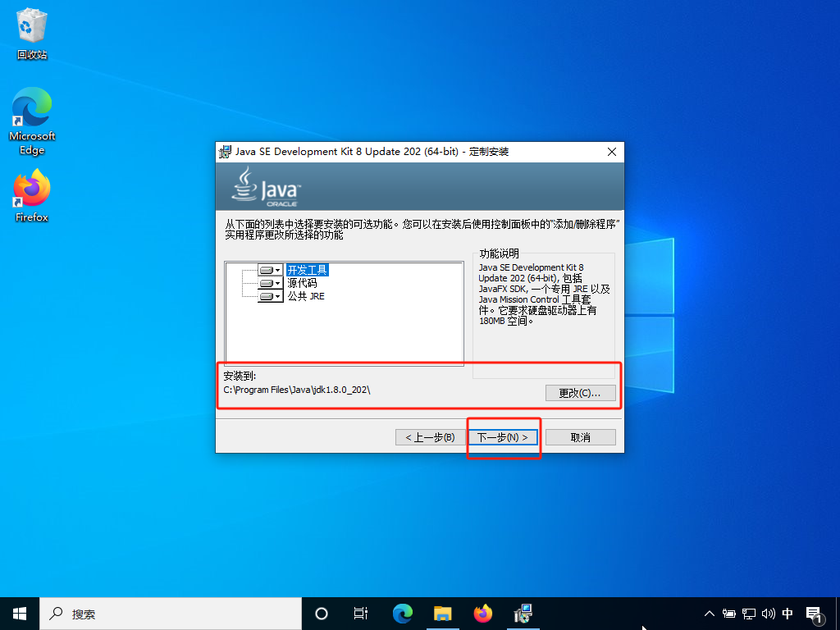Open the dropdown beside 开发工具
The image size is (840, 630).
click(271, 270)
